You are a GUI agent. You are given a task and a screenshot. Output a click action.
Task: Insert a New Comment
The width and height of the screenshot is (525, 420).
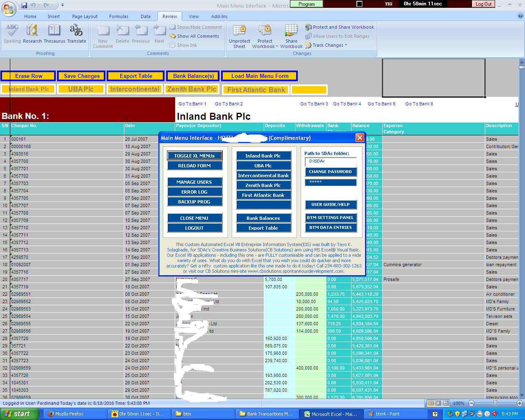click(103, 36)
